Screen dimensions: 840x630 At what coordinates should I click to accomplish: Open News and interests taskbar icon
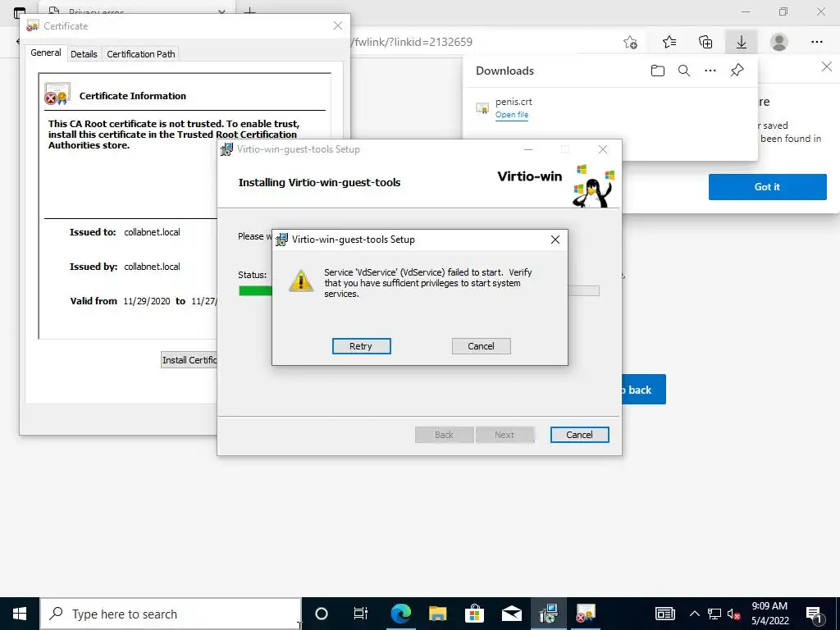[x=664, y=614]
